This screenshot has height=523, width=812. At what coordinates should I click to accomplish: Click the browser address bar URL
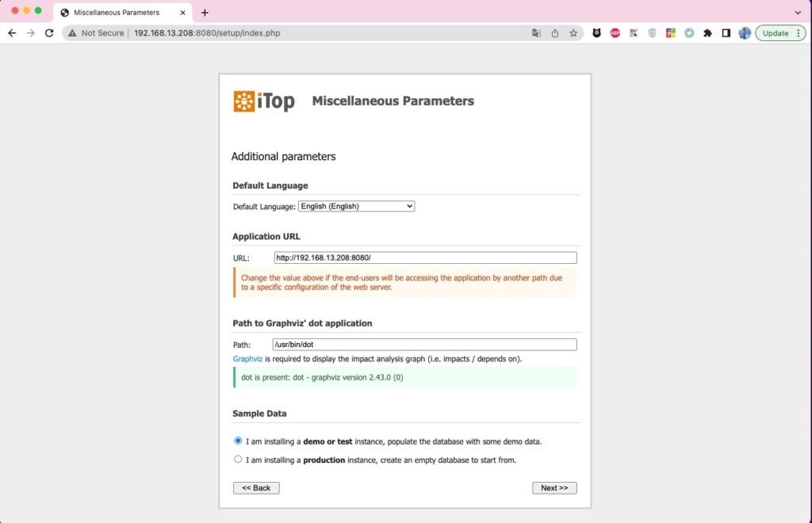pos(207,33)
